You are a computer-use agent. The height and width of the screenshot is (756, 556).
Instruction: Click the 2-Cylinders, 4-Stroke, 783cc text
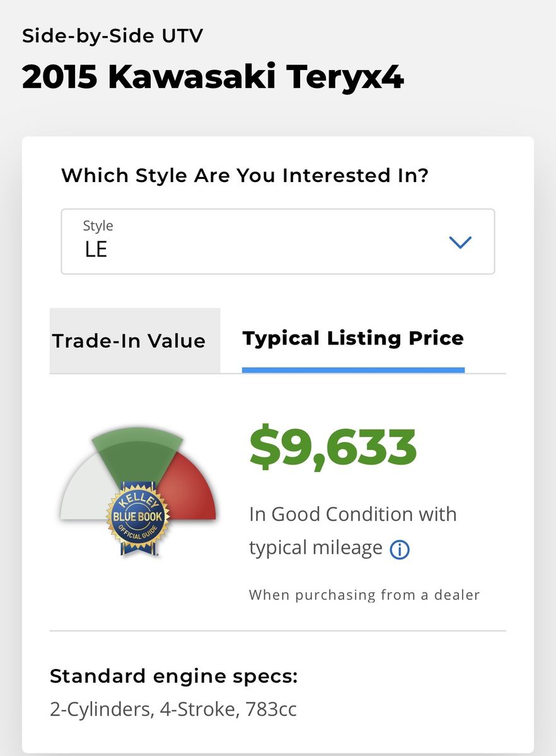coord(173,709)
